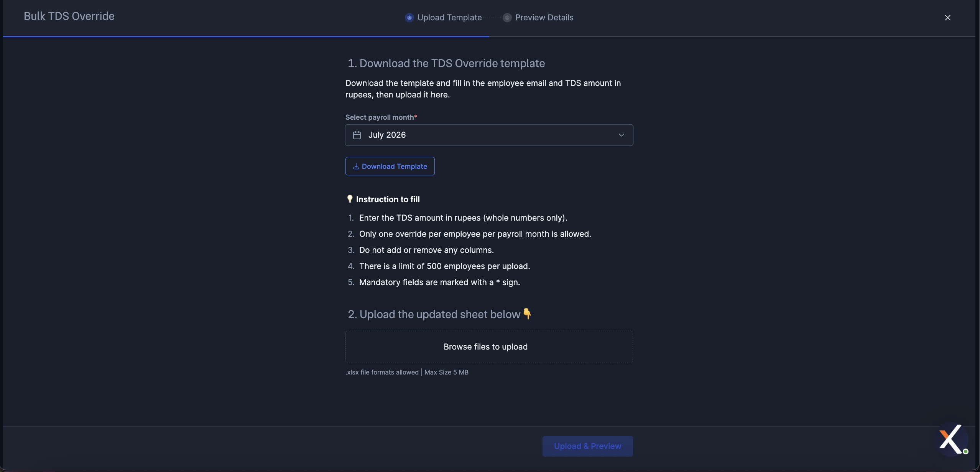980x472 pixels.
Task: Select the Preview Details step indicator
Action: click(507, 18)
